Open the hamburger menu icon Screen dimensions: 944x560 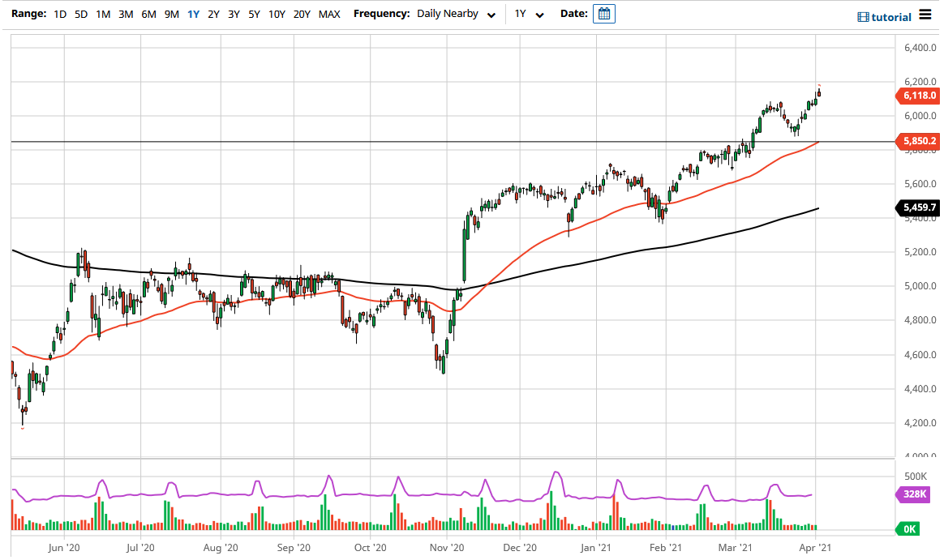coord(925,15)
